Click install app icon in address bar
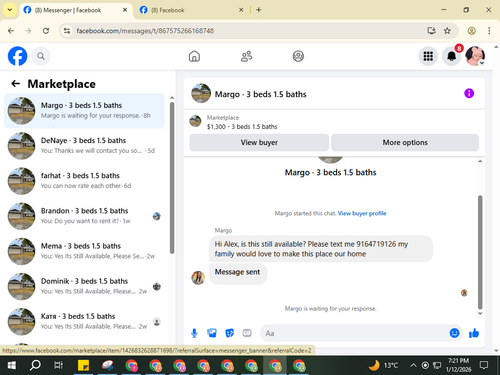500x375 pixels. [x=432, y=31]
